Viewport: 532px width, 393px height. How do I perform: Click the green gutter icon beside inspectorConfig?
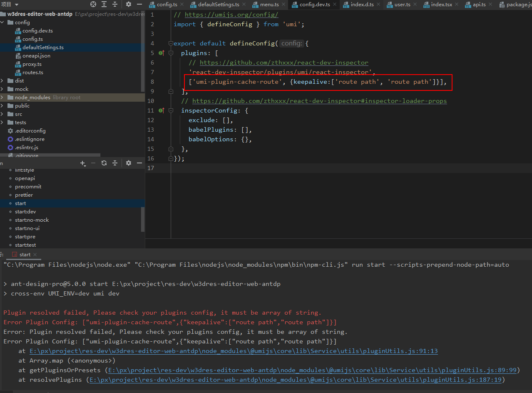(x=161, y=110)
